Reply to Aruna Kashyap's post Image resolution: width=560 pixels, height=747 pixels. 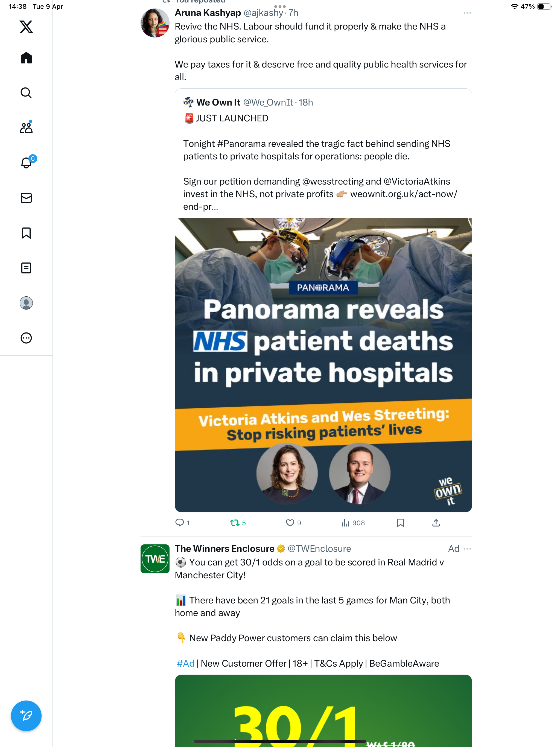(x=182, y=523)
